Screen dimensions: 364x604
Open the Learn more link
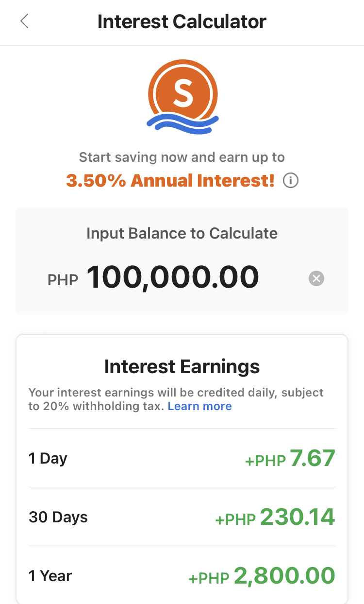point(199,406)
